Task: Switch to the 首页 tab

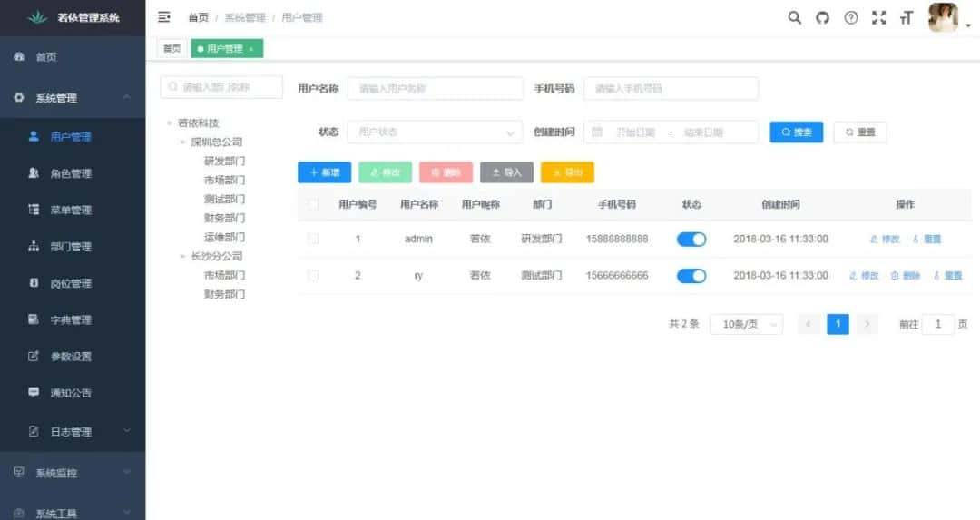Action: point(171,49)
